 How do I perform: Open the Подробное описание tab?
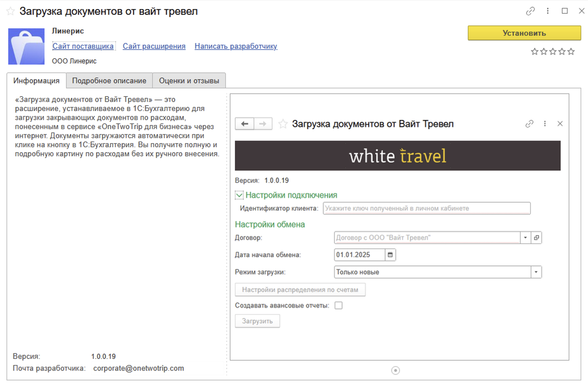[x=109, y=81]
